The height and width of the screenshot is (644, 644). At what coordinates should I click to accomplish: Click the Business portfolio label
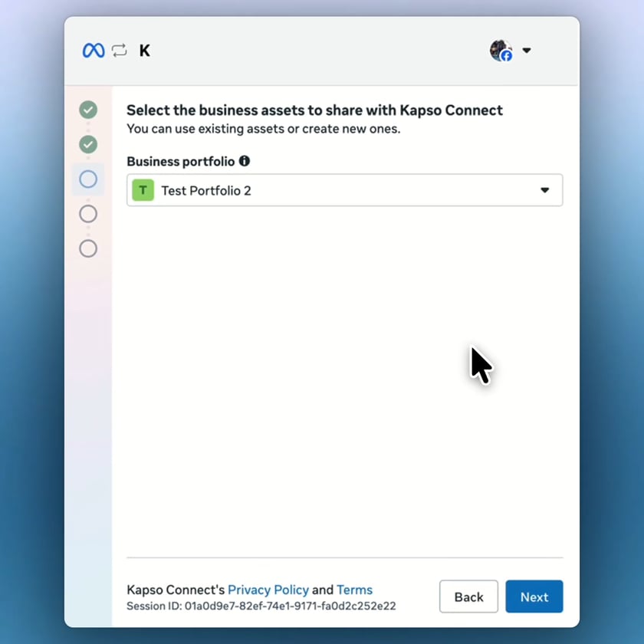[181, 162]
